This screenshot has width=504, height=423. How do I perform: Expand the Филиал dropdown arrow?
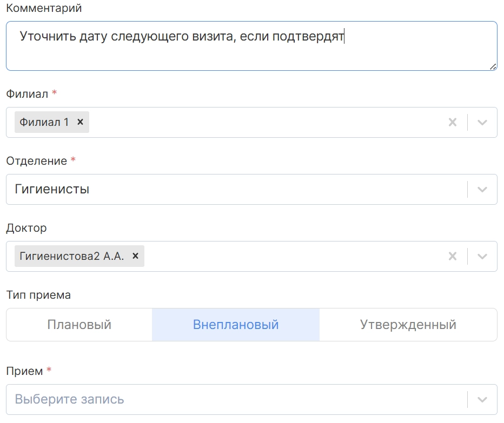tap(482, 122)
